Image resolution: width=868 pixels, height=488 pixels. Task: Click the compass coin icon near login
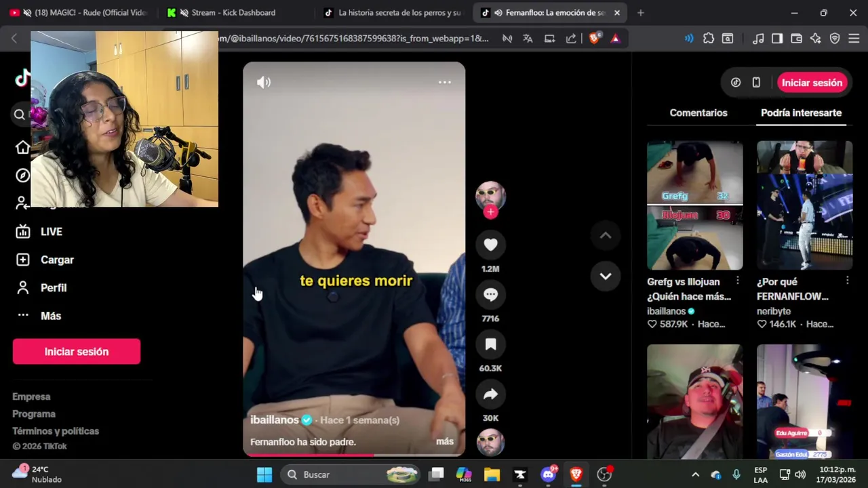pyautogui.click(x=736, y=83)
